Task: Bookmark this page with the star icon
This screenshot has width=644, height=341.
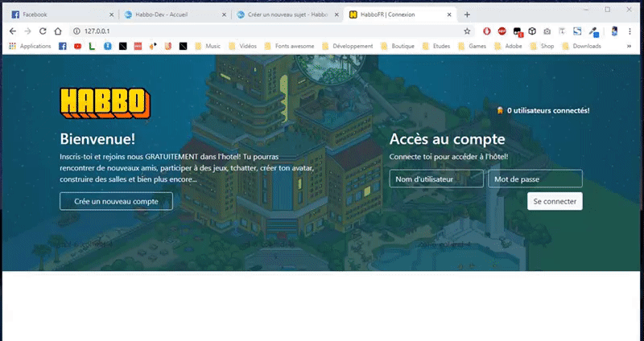Action: [467, 31]
